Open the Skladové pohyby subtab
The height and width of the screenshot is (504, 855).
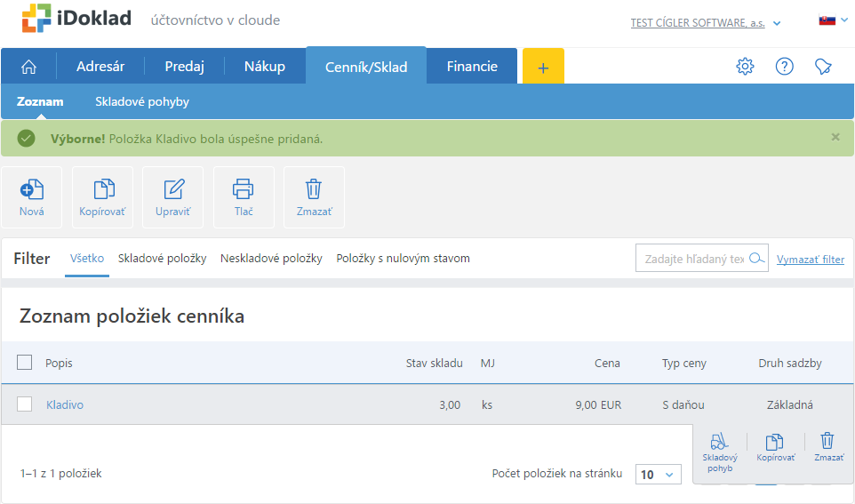pos(142,101)
